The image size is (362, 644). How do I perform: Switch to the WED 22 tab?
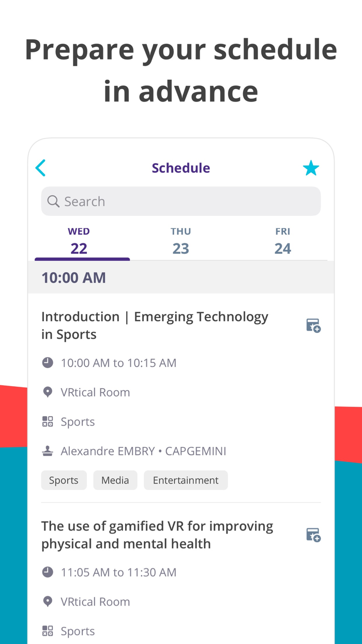click(x=79, y=242)
